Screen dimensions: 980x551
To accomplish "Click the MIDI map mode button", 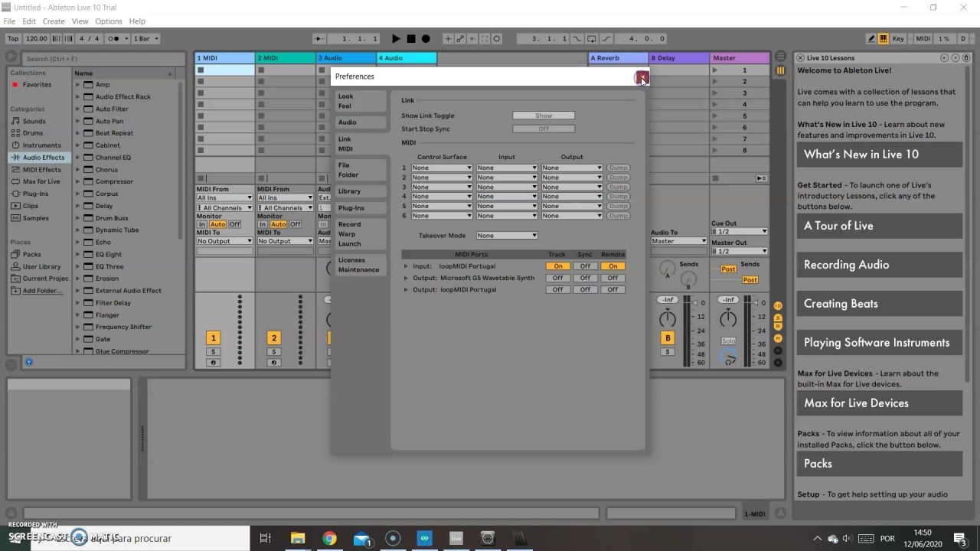I will [x=923, y=37].
